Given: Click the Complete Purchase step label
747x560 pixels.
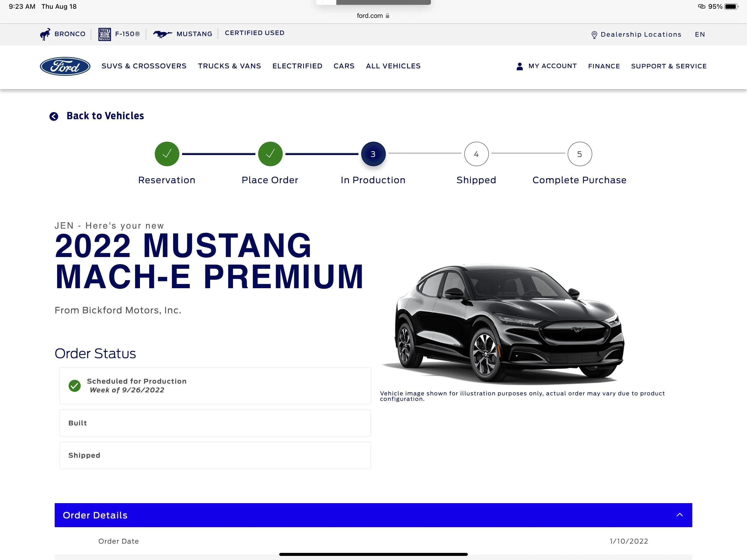Looking at the screenshot, I should click(579, 180).
